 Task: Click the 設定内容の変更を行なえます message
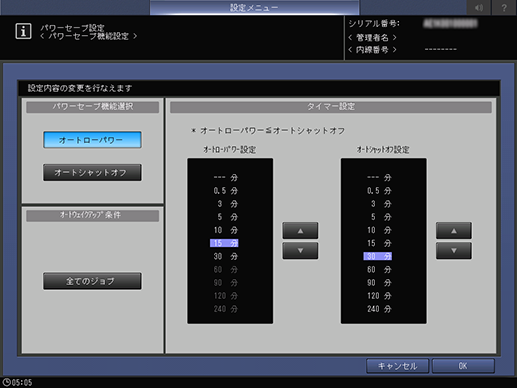pos(80,88)
